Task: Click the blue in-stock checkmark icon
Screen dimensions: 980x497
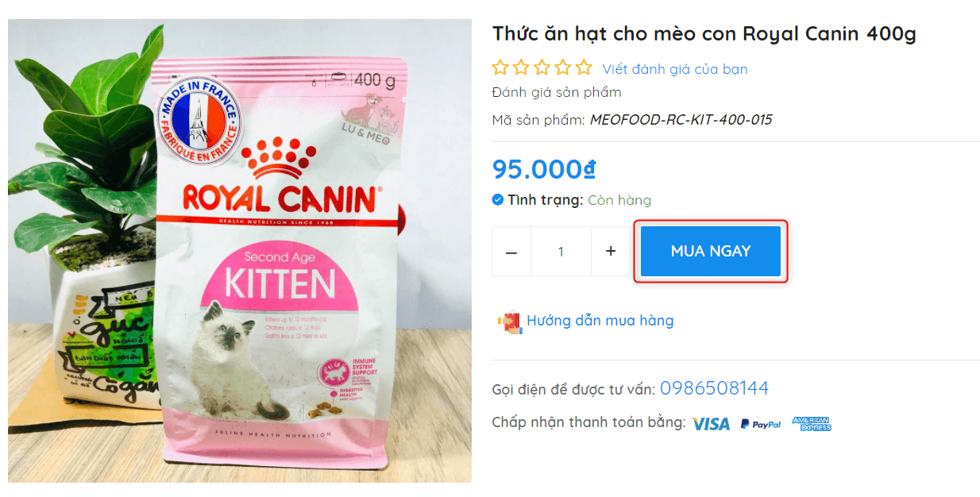Action: pos(498,200)
